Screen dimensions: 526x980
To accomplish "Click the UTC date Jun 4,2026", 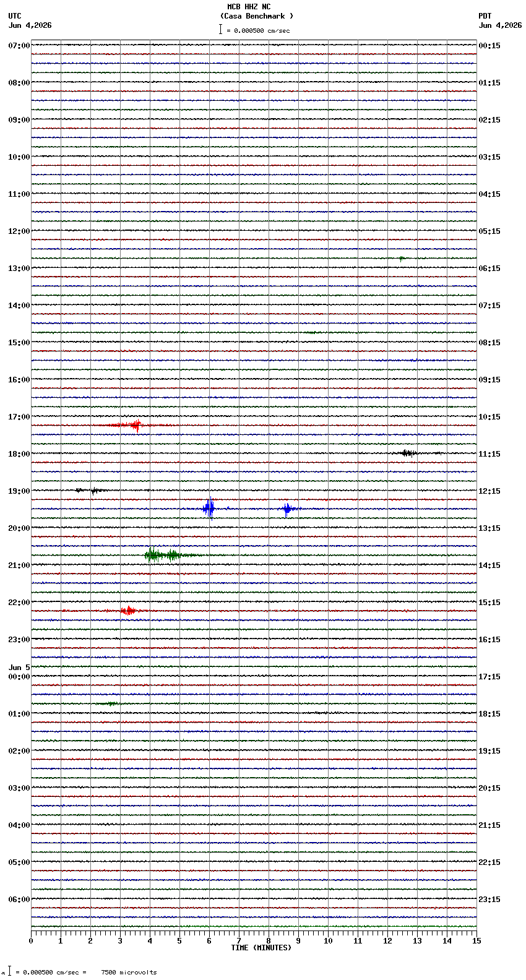I will [30, 25].
